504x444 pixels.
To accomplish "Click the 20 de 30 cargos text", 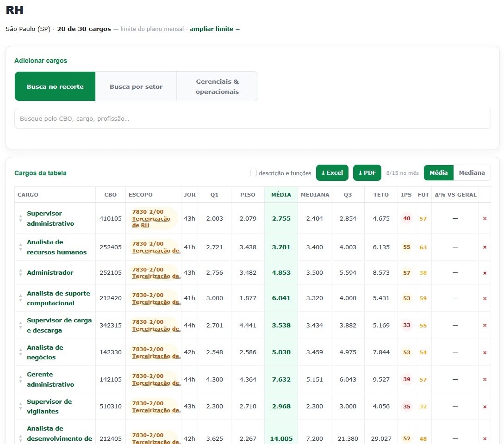I will point(84,29).
